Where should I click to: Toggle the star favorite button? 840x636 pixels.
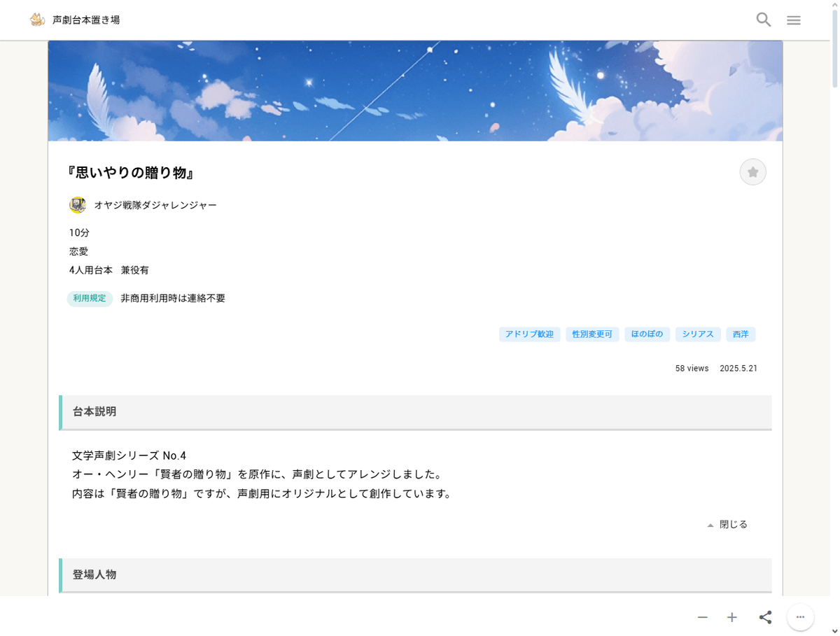[753, 172]
